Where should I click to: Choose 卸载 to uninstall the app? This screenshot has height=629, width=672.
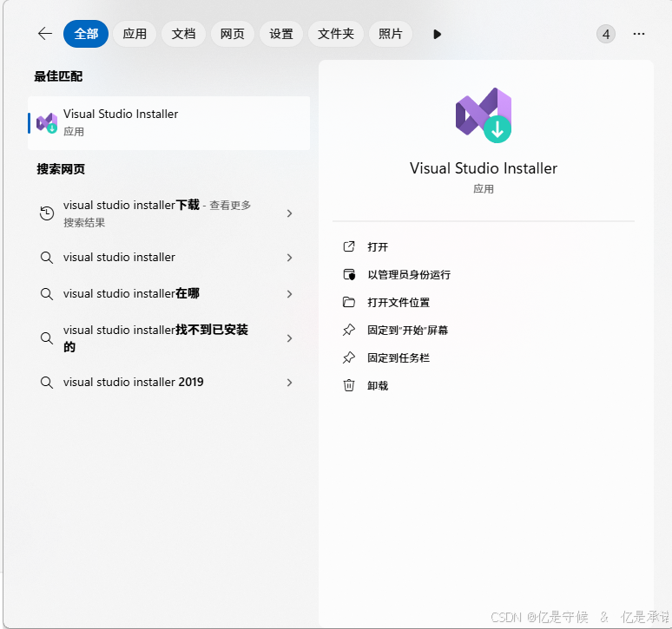[378, 386]
